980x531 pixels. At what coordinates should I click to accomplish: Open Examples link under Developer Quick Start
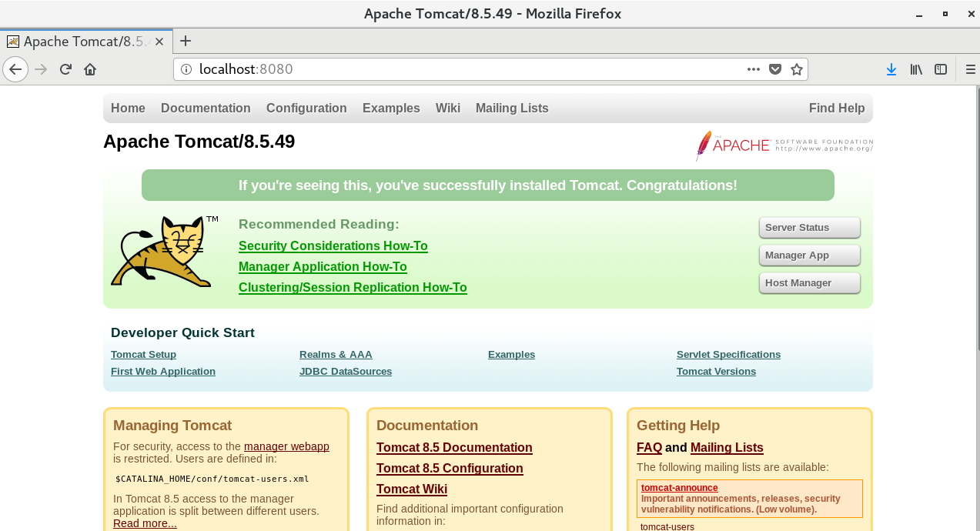pyautogui.click(x=511, y=355)
